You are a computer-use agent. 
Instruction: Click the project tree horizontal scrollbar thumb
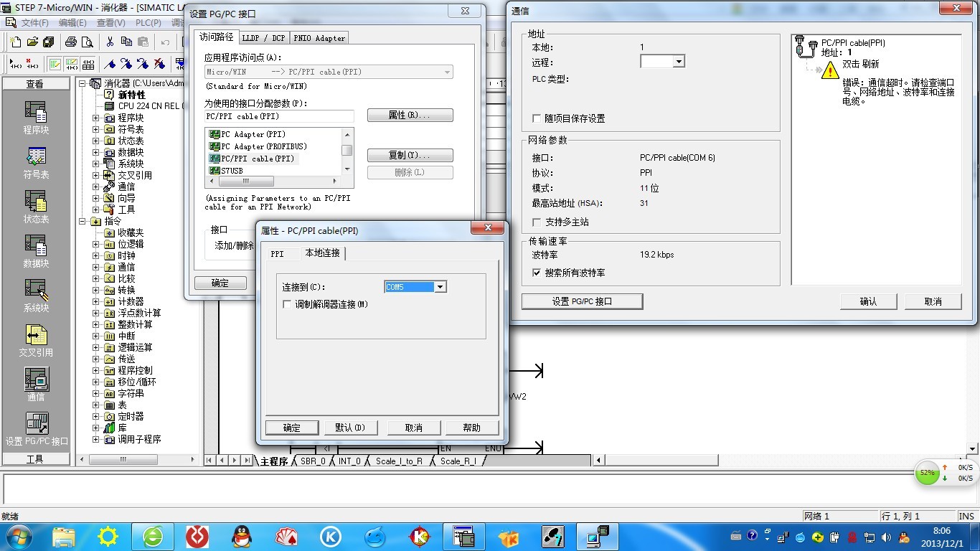coord(123,459)
